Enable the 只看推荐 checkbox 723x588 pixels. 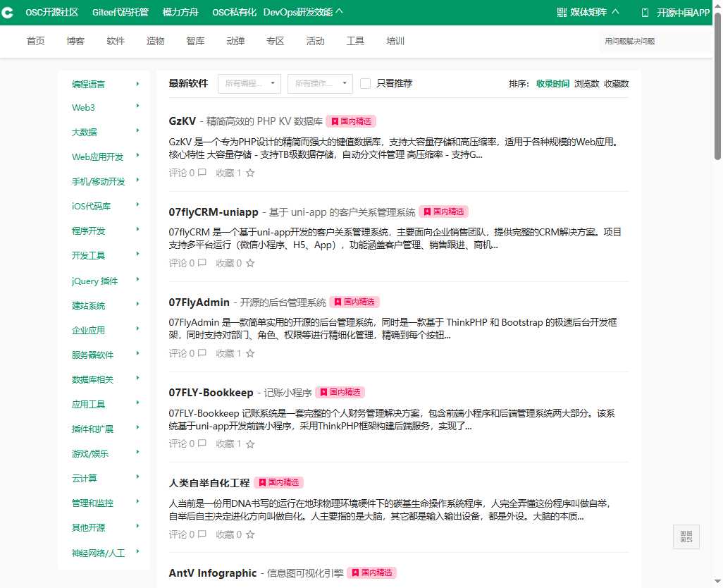click(x=365, y=82)
